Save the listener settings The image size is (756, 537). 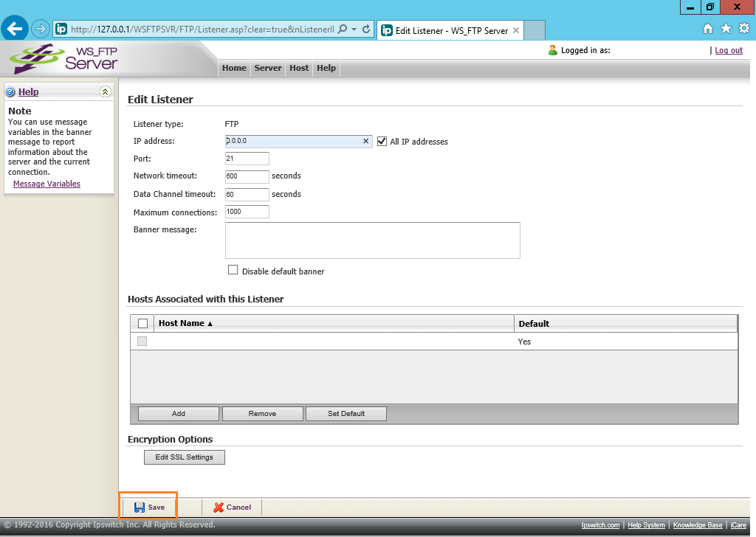[x=149, y=507]
